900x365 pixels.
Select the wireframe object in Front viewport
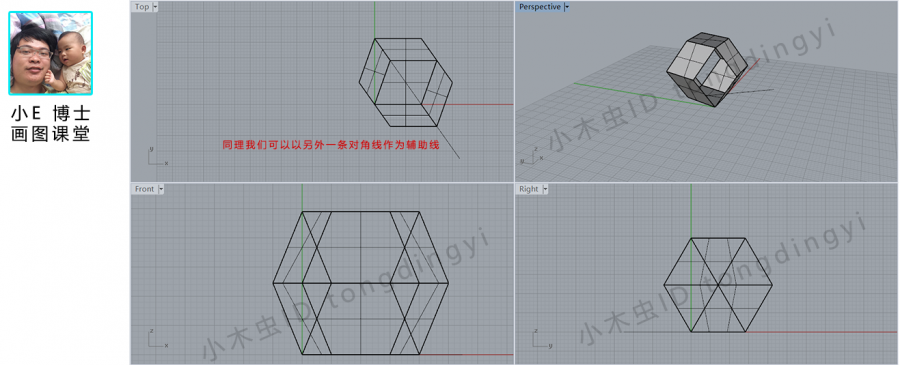coord(360,283)
